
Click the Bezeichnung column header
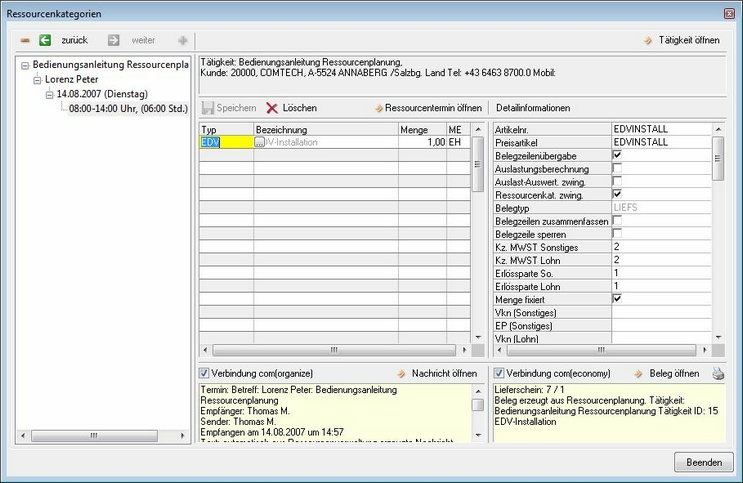(x=281, y=130)
